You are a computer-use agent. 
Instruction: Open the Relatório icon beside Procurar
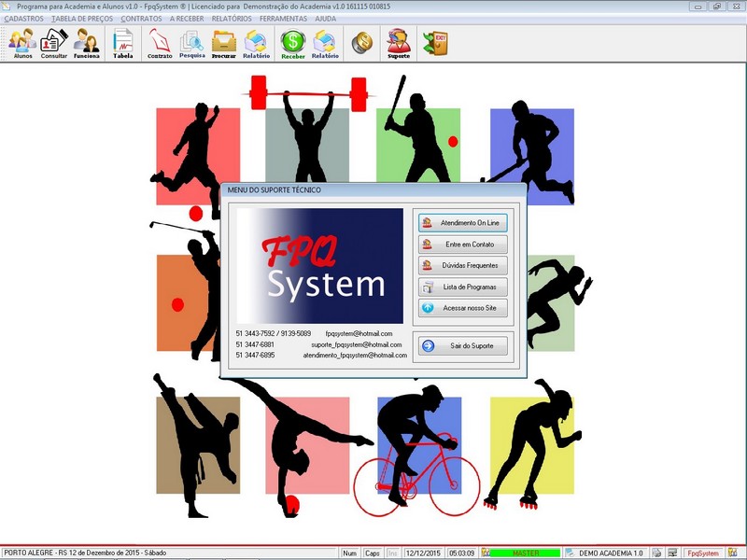(256, 43)
